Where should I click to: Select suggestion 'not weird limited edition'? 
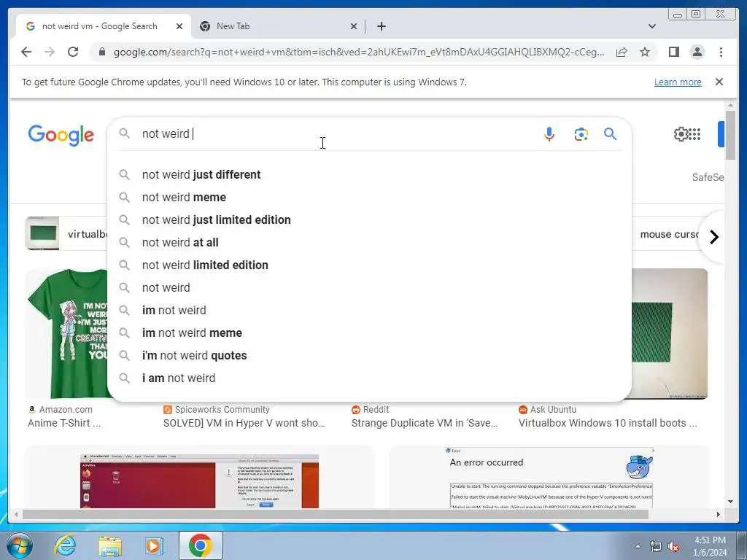369,265
